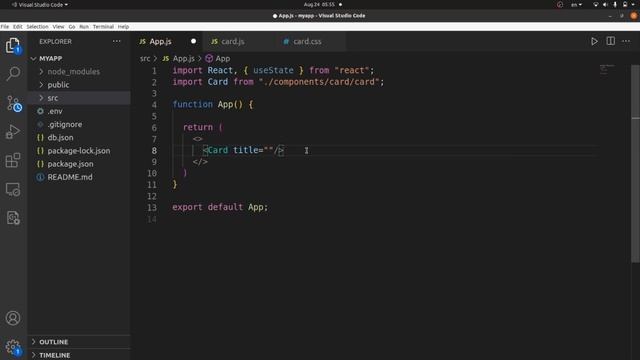Open the .env file
640x360 pixels.
click(x=79, y=111)
